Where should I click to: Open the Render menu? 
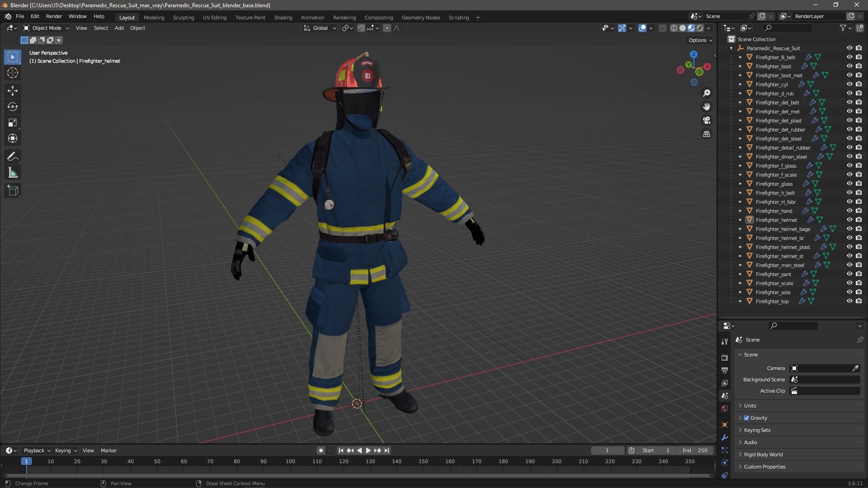pos(54,16)
